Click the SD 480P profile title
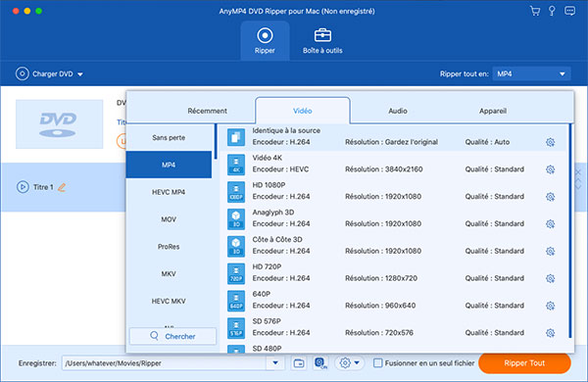The image size is (588, 382). (267, 349)
